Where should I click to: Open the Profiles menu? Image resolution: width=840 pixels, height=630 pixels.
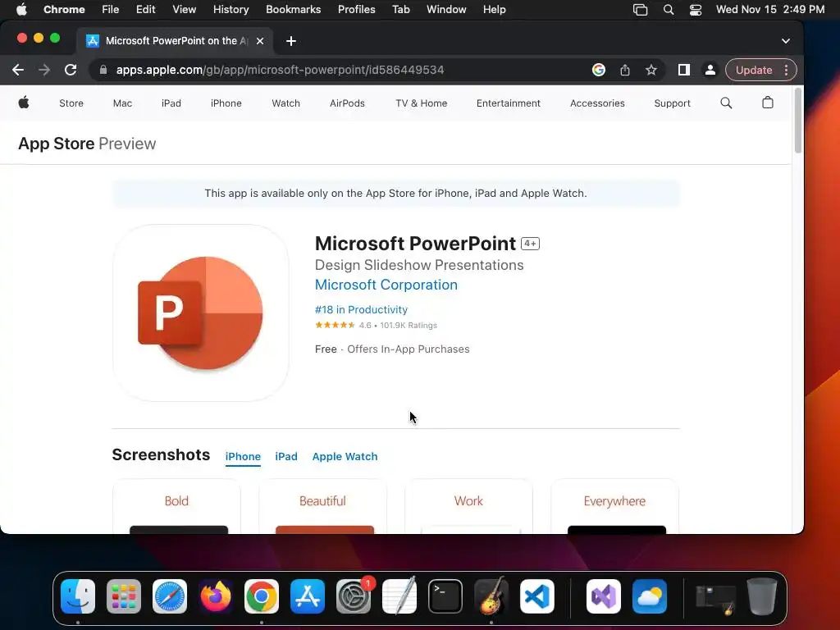point(356,10)
